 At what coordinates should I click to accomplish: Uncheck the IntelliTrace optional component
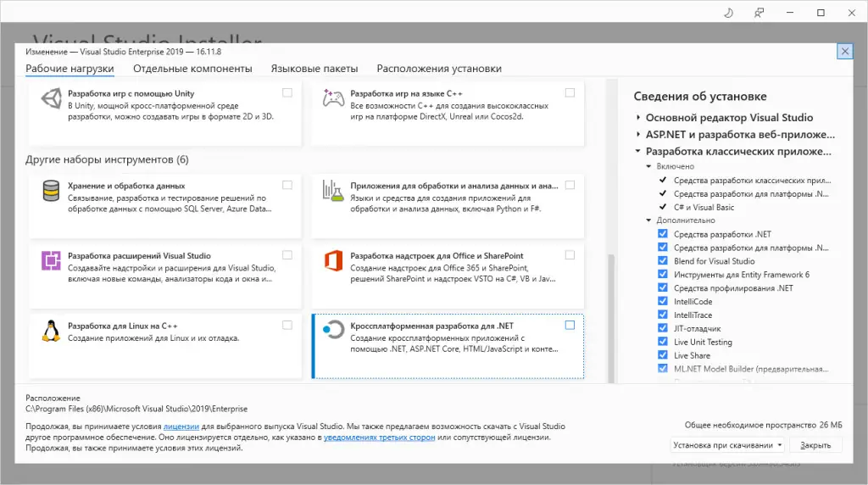tap(663, 315)
